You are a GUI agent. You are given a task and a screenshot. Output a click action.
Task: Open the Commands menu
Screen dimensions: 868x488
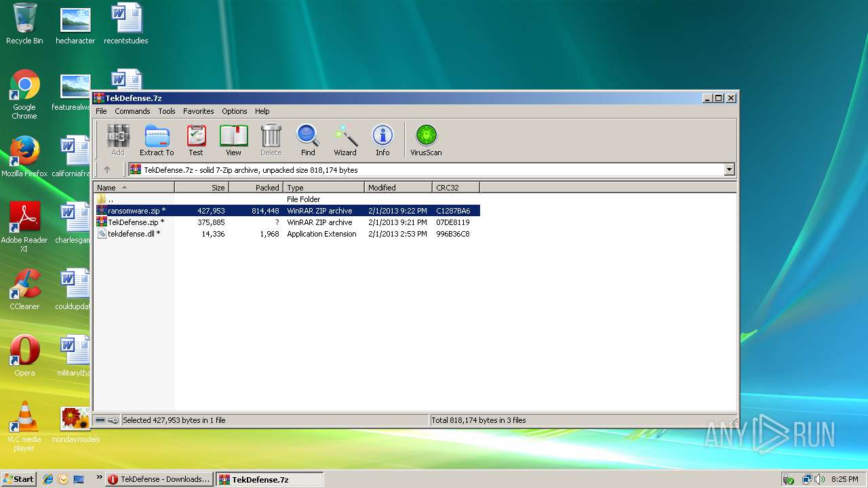[x=132, y=111]
